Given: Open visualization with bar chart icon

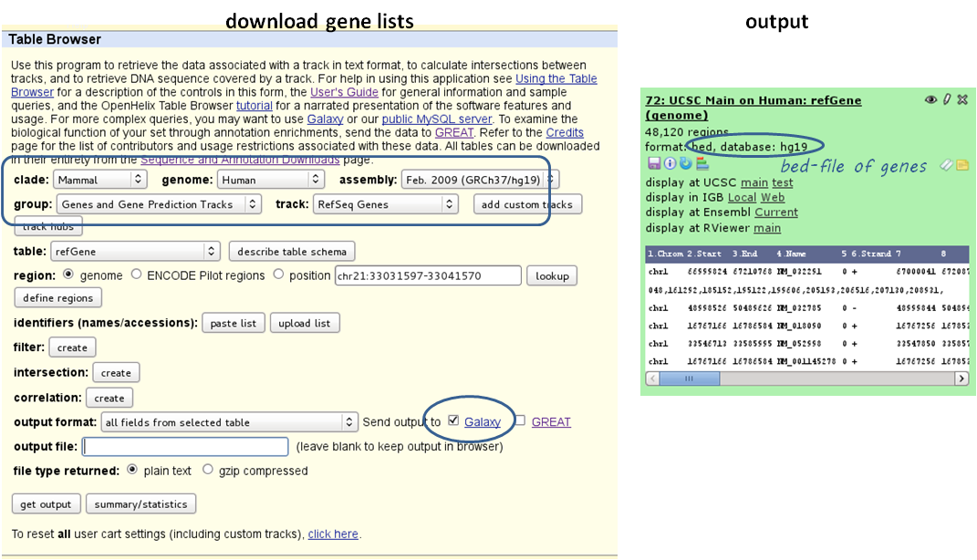Looking at the screenshot, I should coord(702,163).
